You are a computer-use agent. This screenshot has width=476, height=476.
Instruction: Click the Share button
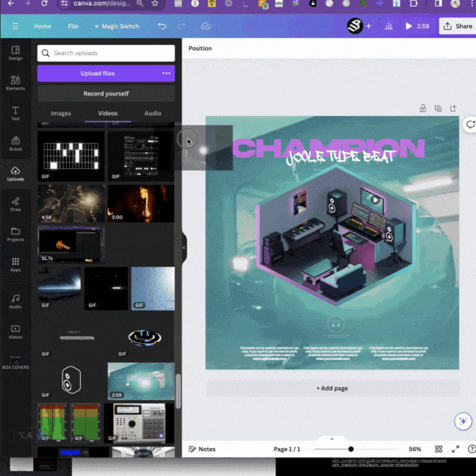coord(458,26)
